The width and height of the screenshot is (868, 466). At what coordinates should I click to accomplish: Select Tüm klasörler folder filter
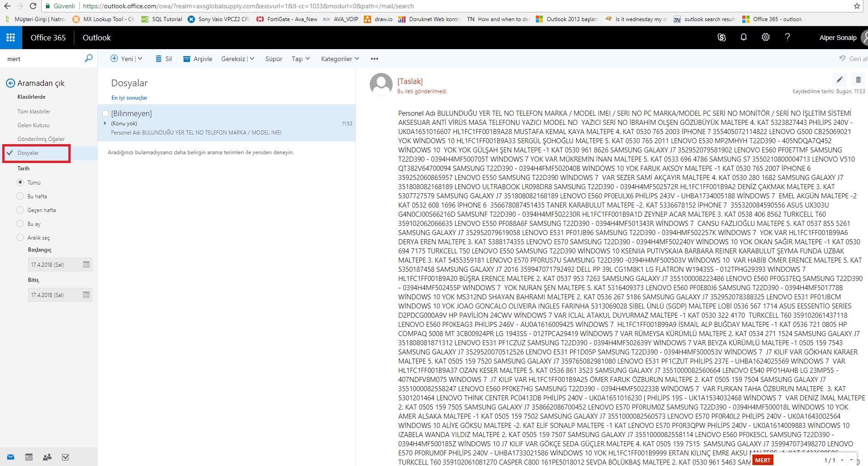point(34,112)
